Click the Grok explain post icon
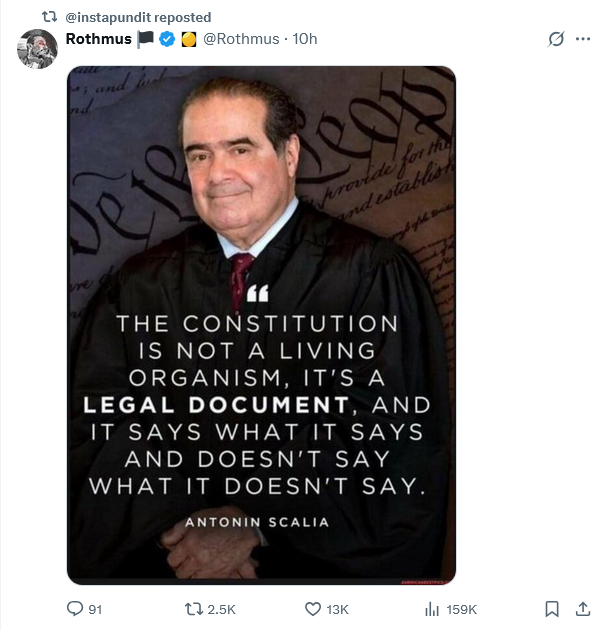The width and height of the screenshot is (608, 630). pos(556,39)
